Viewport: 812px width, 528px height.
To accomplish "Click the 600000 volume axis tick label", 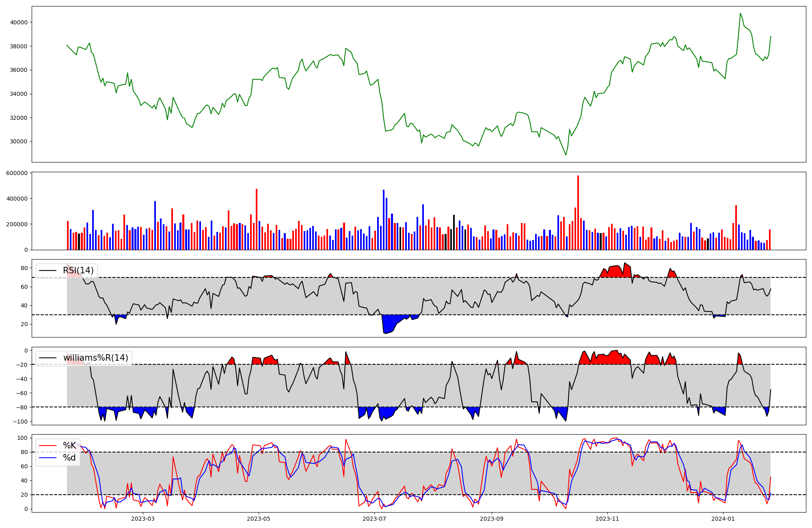I will (17, 173).
